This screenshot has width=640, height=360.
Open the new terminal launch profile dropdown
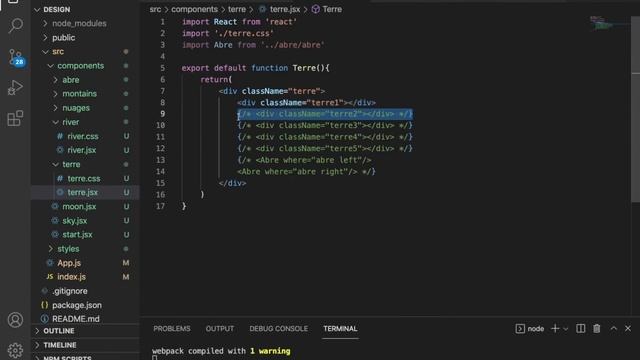tap(566, 329)
